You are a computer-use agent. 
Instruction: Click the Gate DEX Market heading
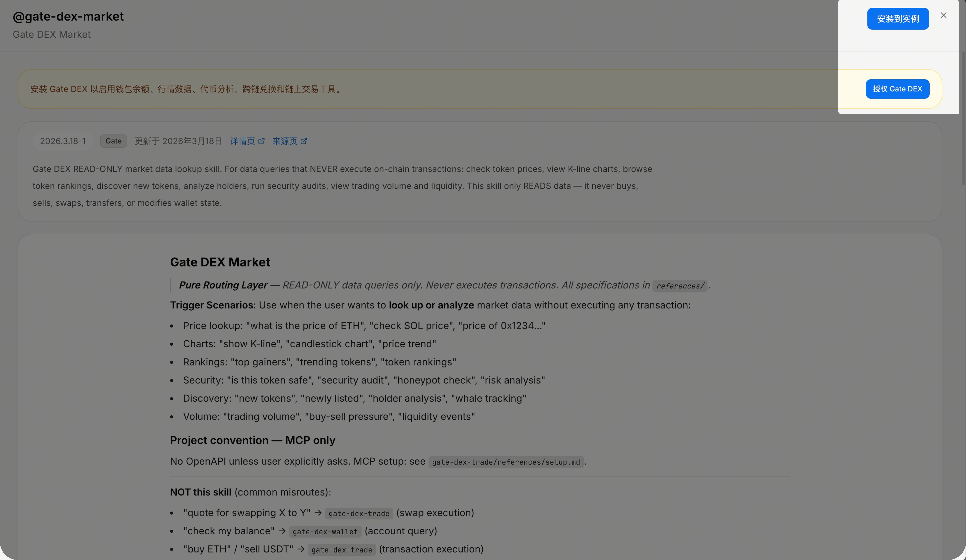220,262
